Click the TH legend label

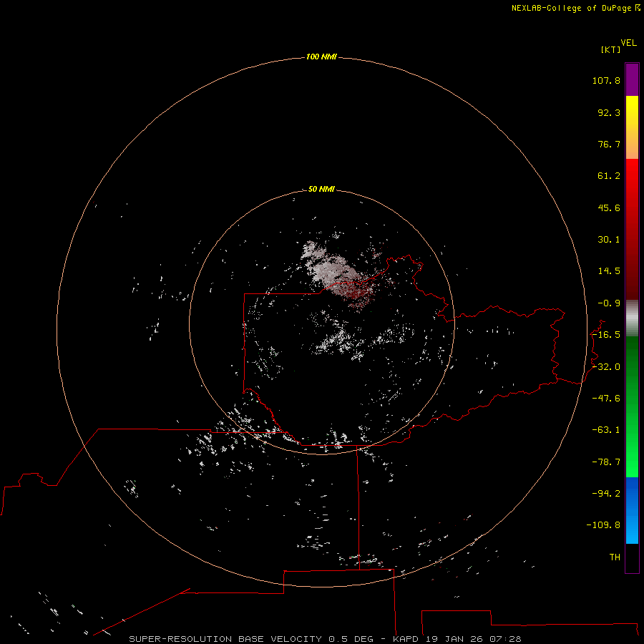pos(615,557)
